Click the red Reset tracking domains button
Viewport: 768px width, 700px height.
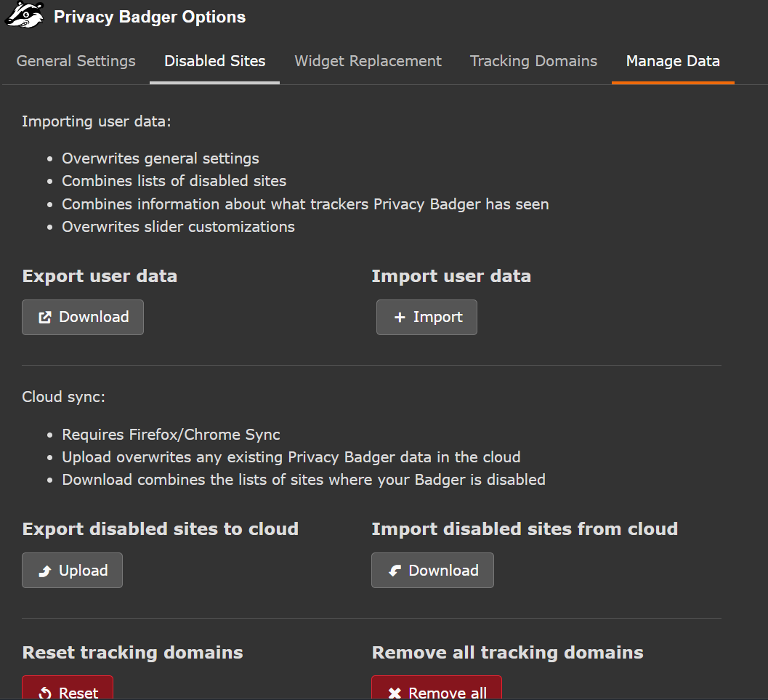(x=68, y=688)
